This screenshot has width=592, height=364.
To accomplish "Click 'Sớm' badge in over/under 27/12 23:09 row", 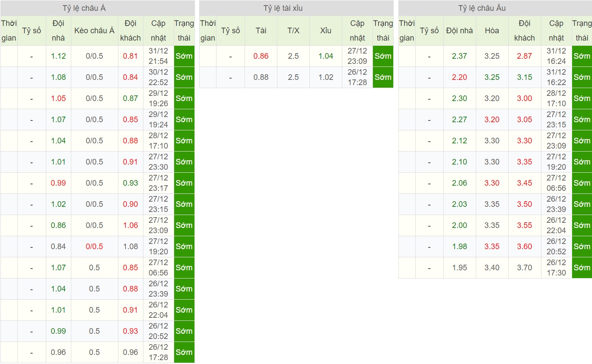I will 383,56.
